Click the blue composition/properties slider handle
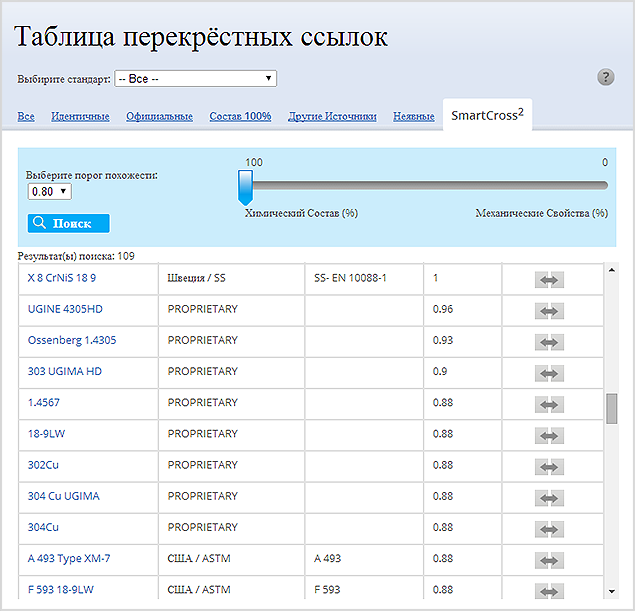635x611 pixels. (x=245, y=187)
